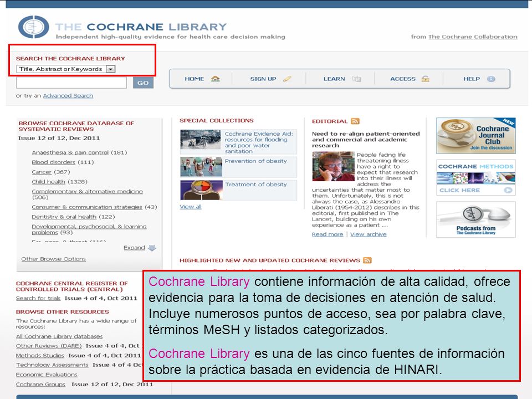Open the editorial Read more link
Image resolution: width=532 pixels, height=399 pixels.
tap(328, 234)
